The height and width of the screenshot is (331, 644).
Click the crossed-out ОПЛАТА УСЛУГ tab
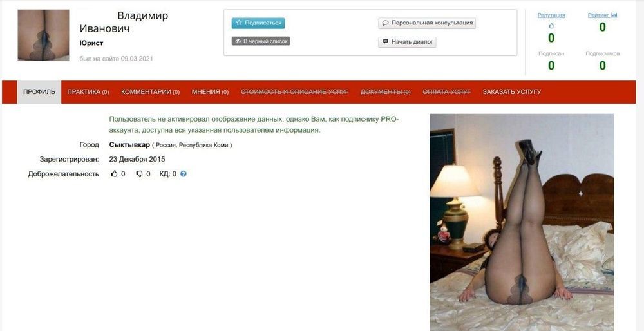coord(446,92)
